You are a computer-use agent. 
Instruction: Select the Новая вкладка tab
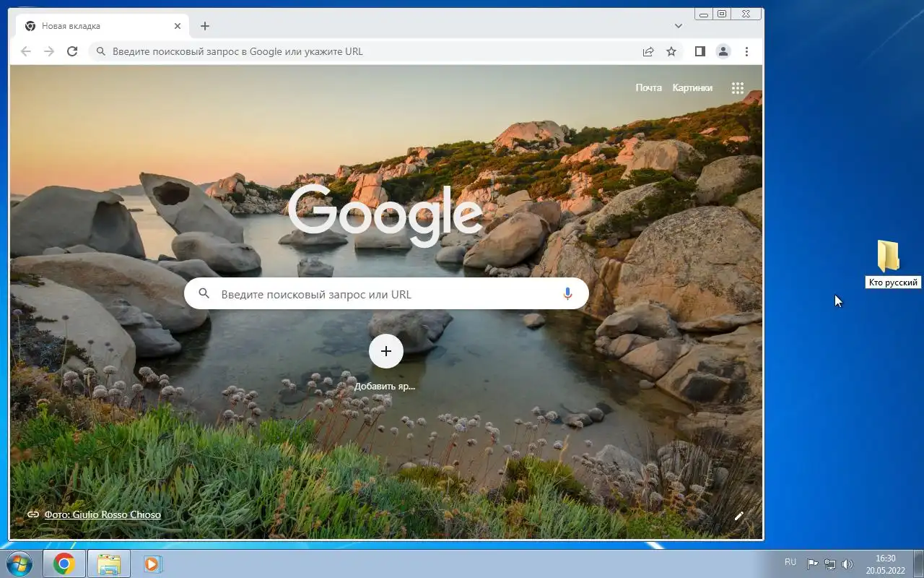tap(102, 26)
